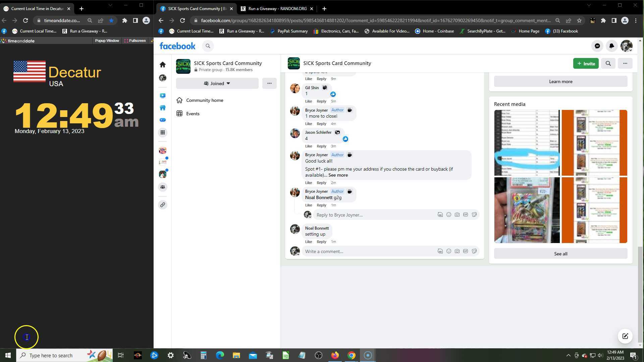Expand account profile menu arrow
This screenshot has height=362, width=644.
point(630,50)
